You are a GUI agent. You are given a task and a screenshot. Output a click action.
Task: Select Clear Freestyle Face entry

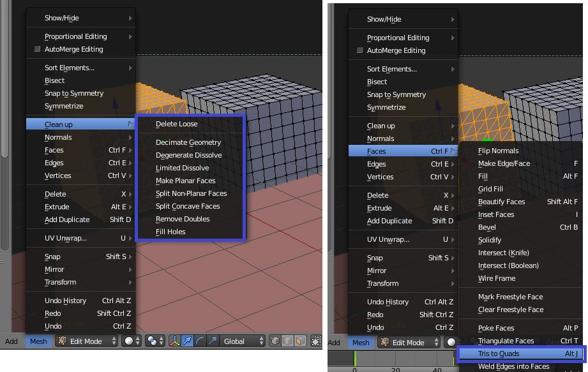click(x=521, y=309)
